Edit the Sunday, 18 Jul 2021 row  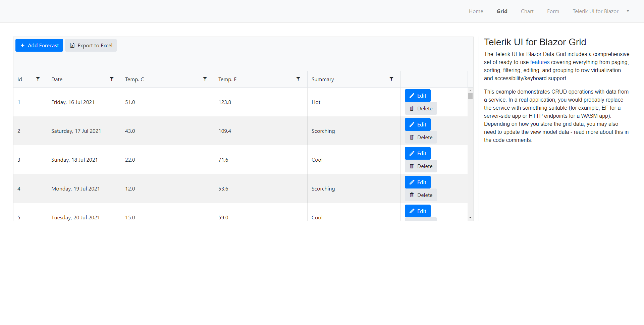tap(418, 153)
